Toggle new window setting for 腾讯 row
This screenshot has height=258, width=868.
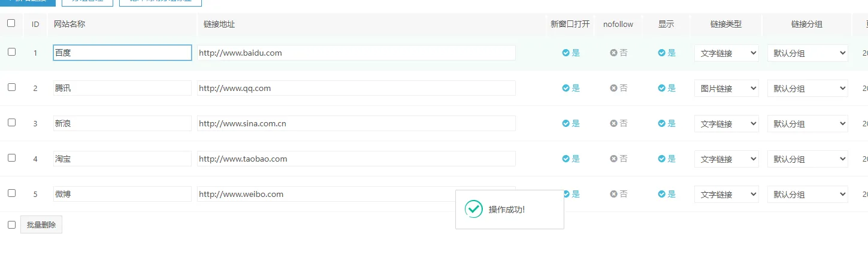click(x=571, y=88)
